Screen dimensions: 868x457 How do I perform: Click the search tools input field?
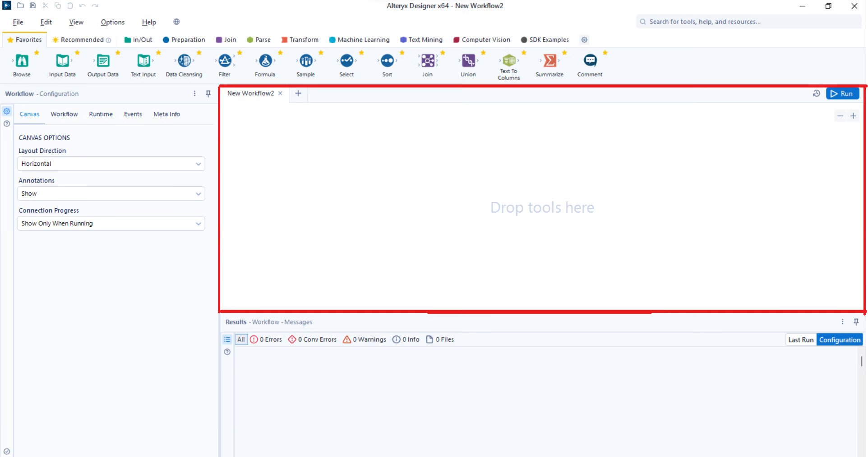point(749,22)
